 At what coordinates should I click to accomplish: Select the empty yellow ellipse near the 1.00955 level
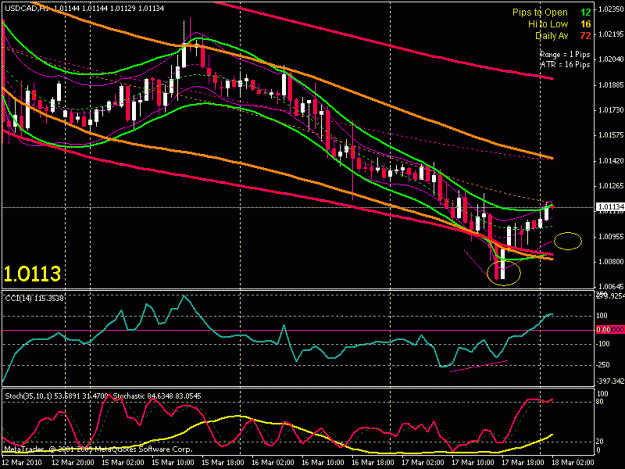tap(568, 241)
